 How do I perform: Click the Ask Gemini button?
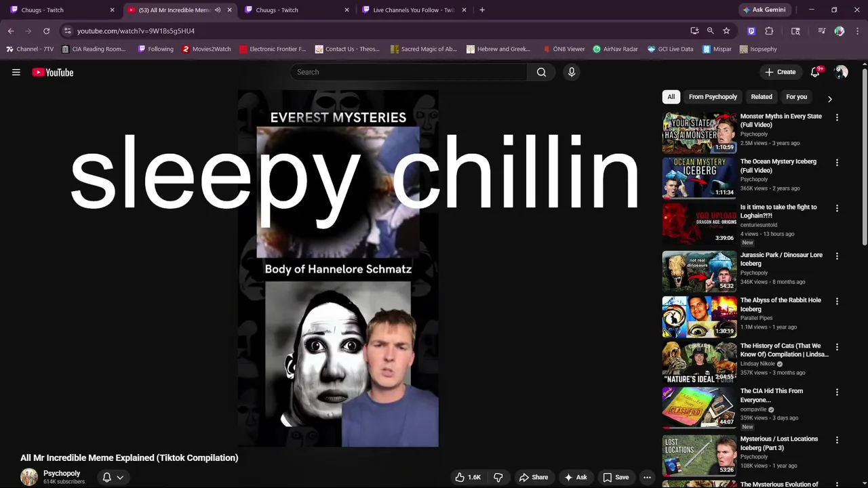(x=764, y=10)
